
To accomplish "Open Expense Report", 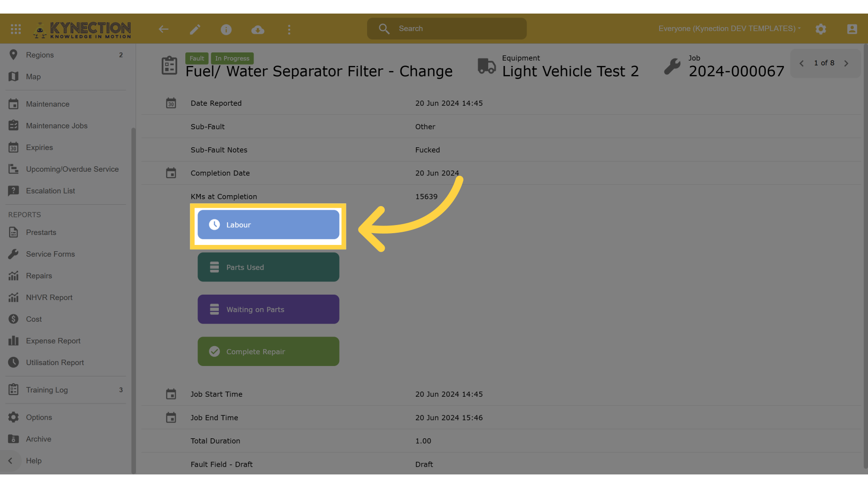I will click(x=66, y=341).
